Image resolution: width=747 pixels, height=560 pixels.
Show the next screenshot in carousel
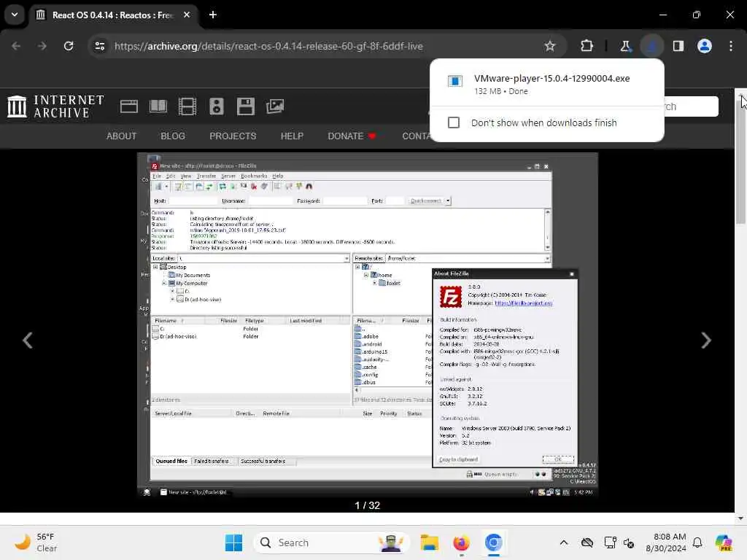point(706,340)
